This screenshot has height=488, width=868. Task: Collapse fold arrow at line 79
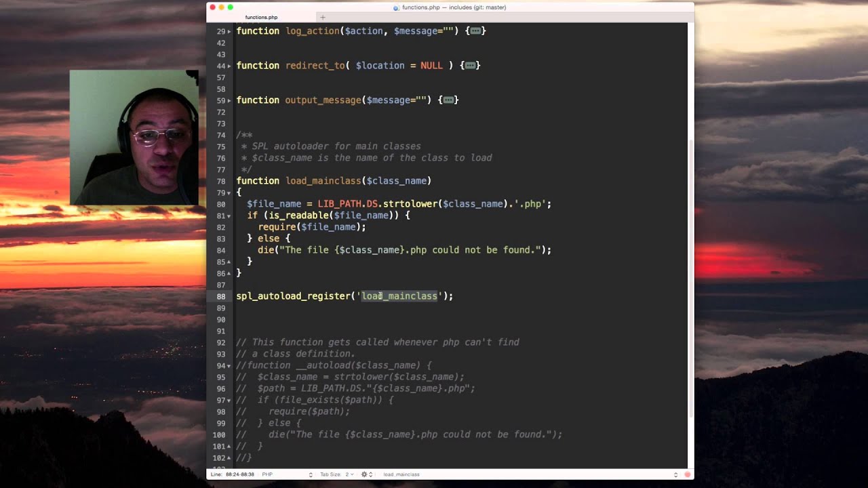tap(230, 192)
